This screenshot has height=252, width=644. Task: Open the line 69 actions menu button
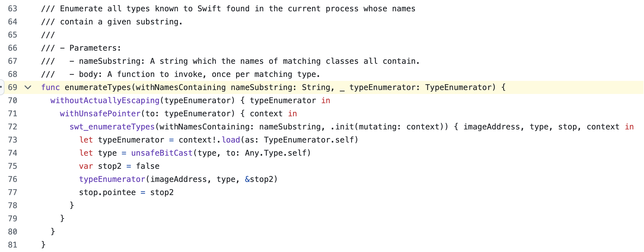tap(1, 87)
